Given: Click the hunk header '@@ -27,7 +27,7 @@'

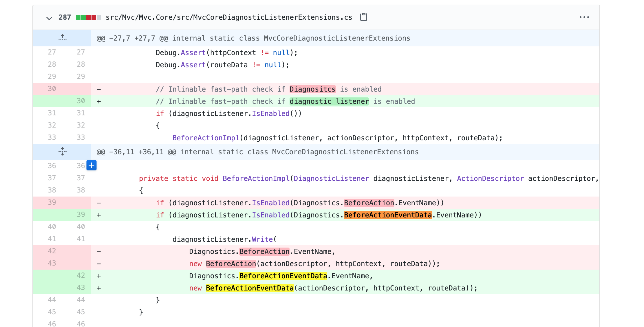Looking at the screenshot, I should (132, 38).
